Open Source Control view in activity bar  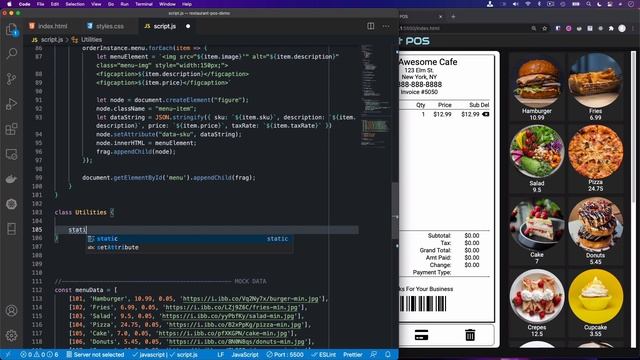[11, 79]
